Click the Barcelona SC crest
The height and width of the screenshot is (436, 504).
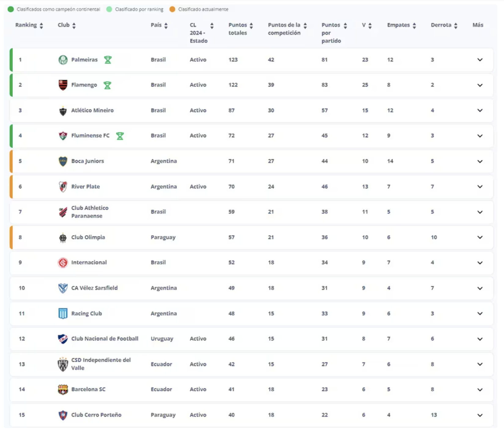point(63,390)
